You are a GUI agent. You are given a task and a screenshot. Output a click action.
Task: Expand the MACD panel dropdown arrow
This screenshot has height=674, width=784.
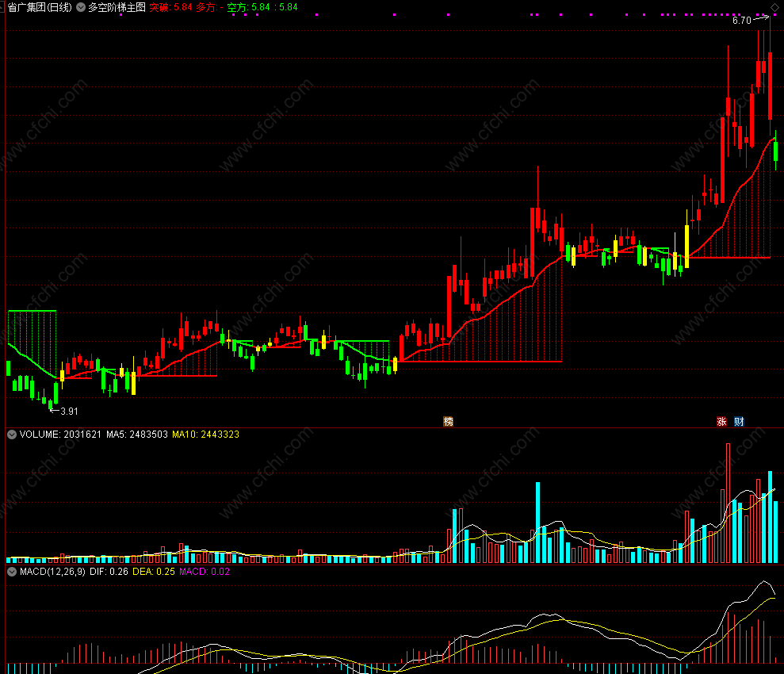pyautogui.click(x=12, y=572)
